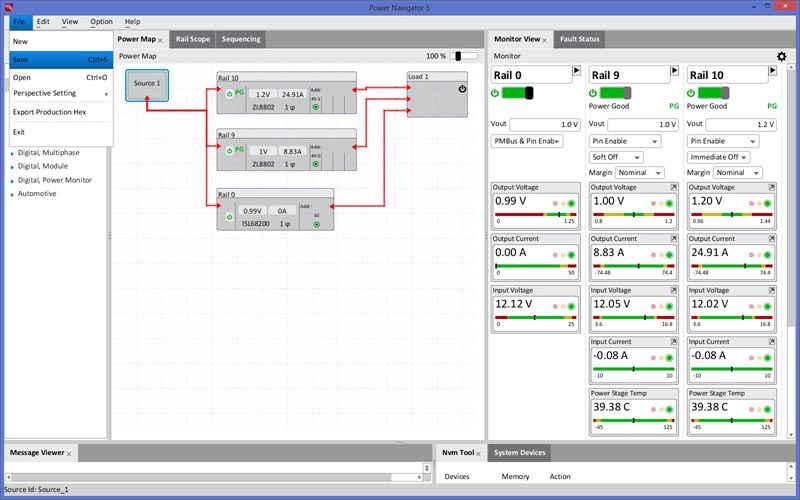The height and width of the screenshot is (500, 800).
Task: Click status indicator on Rail 10 block
Action: tap(316, 107)
